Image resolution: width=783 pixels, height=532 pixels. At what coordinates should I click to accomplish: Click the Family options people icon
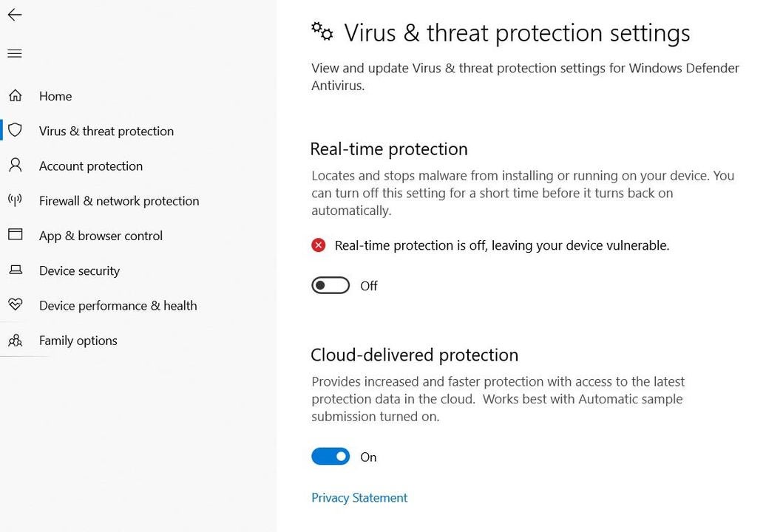point(16,341)
